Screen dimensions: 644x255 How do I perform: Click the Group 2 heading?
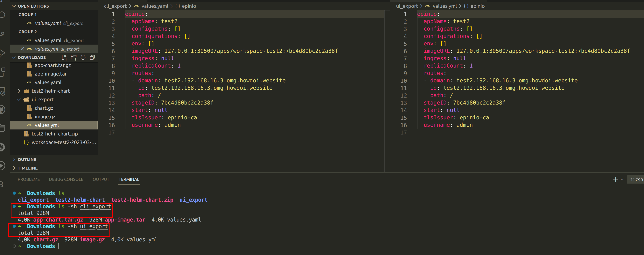27,32
